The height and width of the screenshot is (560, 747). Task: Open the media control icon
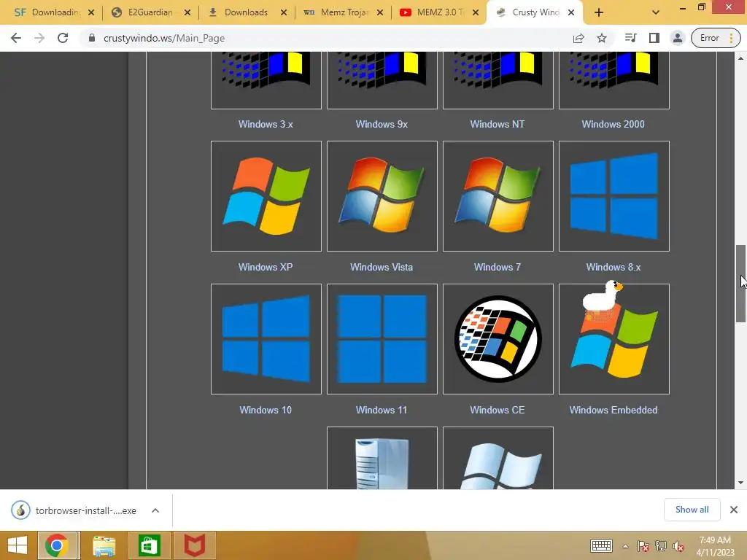[x=631, y=38]
